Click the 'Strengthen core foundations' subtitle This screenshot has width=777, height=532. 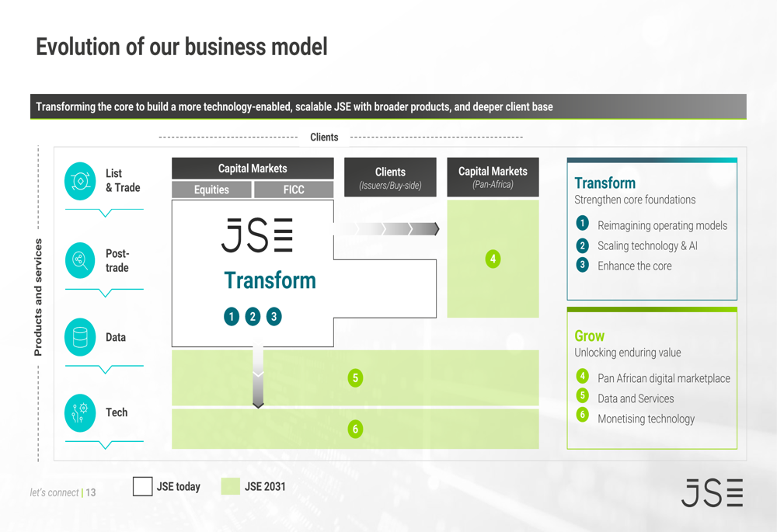(x=636, y=200)
